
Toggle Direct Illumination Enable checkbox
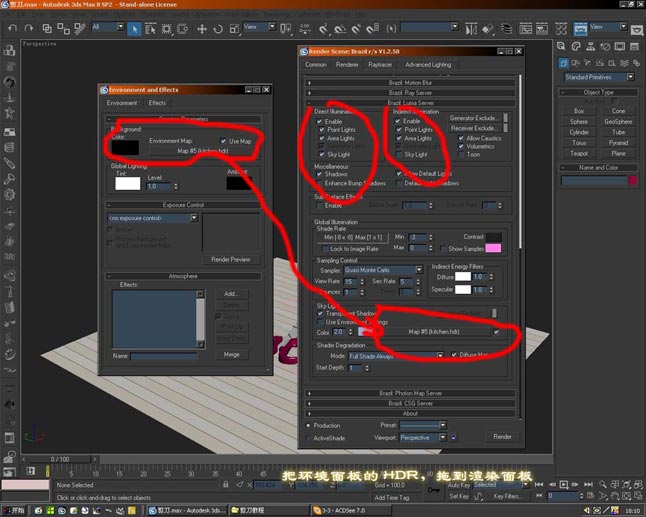point(319,122)
